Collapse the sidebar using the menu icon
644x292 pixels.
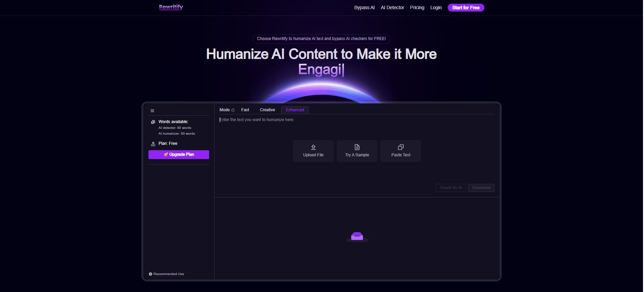click(x=153, y=111)
